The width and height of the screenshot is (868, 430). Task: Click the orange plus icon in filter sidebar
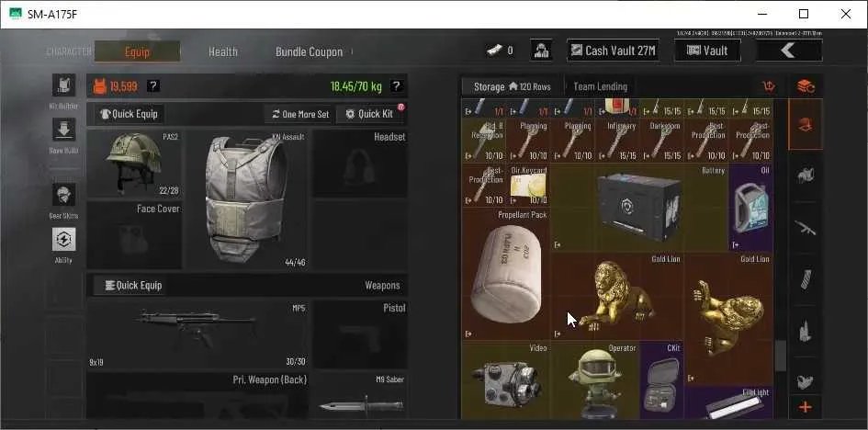806,408
